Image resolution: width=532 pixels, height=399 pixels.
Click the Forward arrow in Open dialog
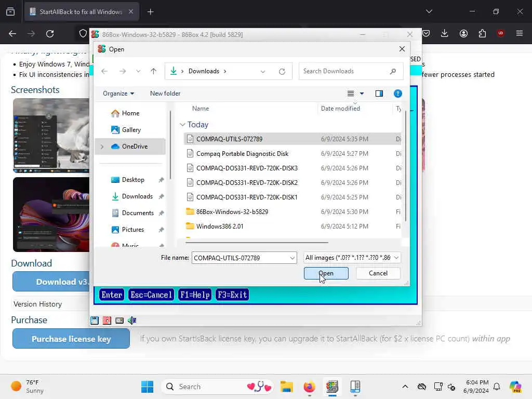[x=123, y=71]
